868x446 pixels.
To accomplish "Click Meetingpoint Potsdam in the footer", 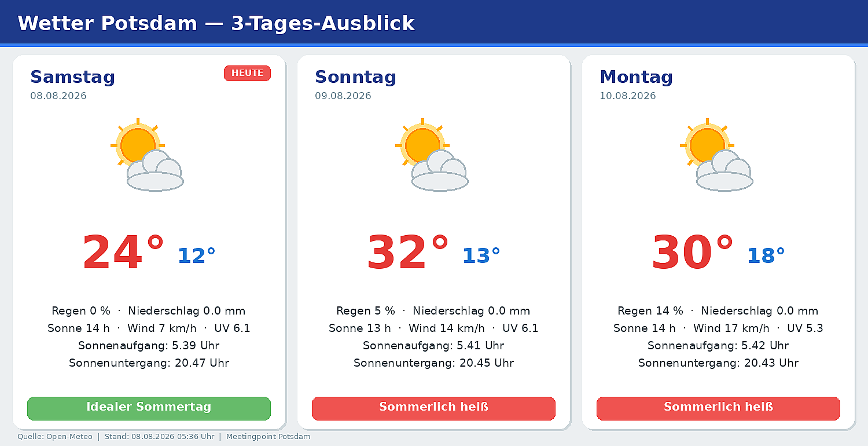I will coord(269,437).
